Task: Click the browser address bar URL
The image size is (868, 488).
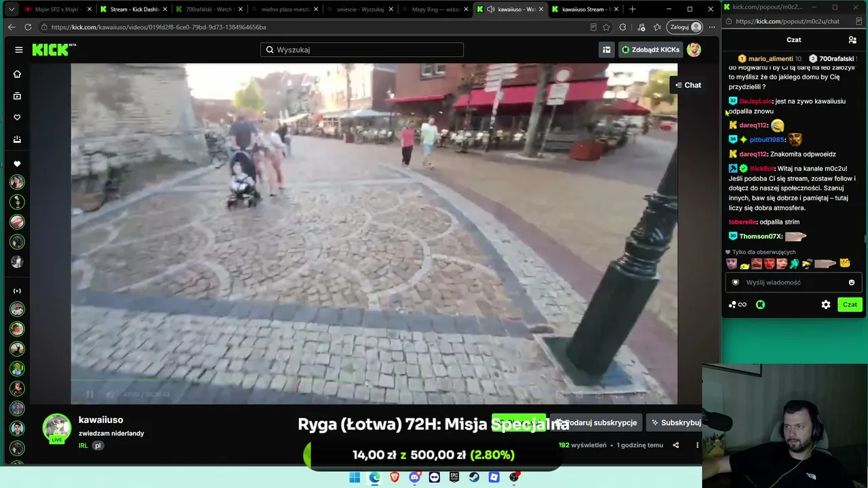Action: click(158, 27)
